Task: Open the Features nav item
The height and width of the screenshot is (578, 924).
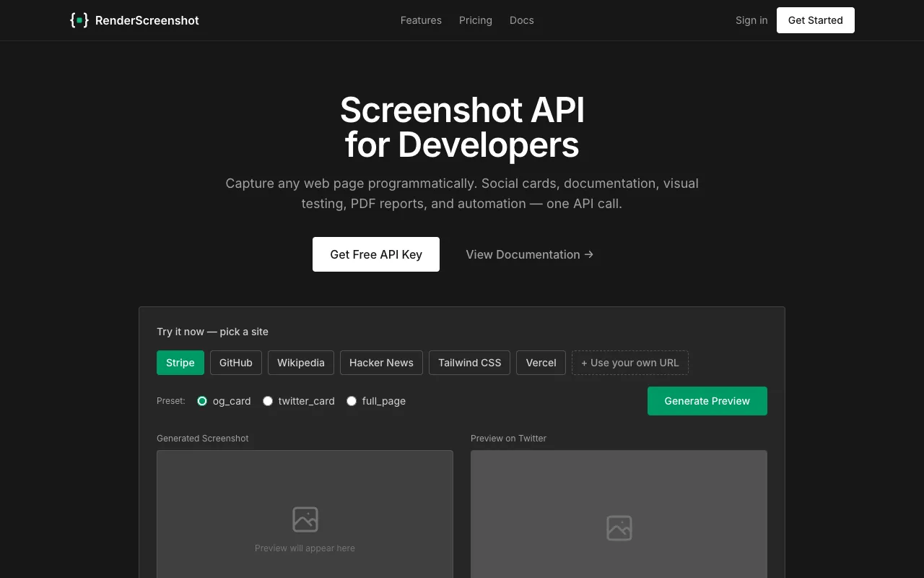Action: point(421,20)
